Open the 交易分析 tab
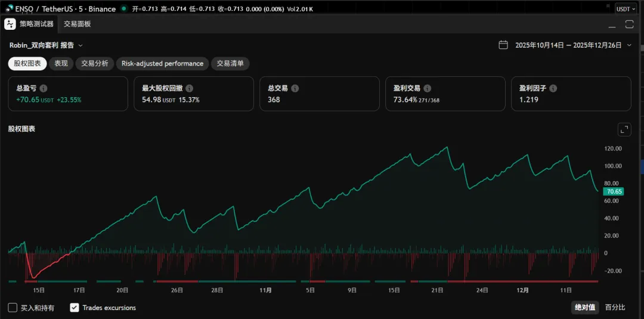 [95, 63]
